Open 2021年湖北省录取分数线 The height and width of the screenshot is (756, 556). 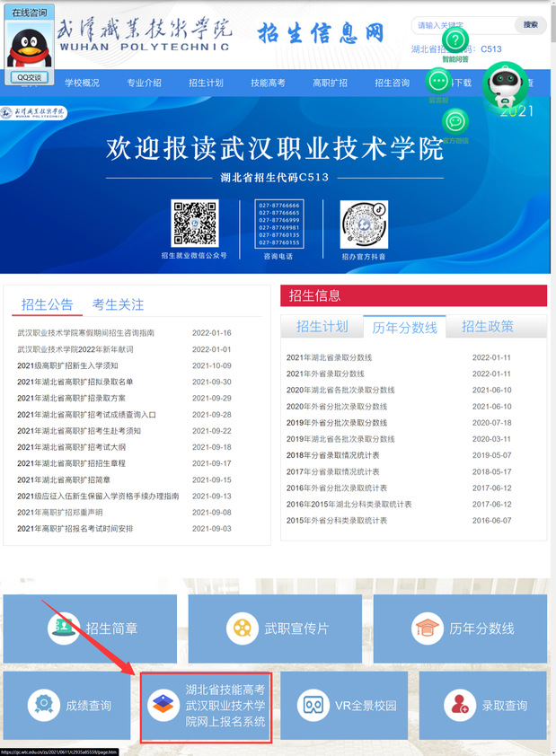click(x=329, y=357)
